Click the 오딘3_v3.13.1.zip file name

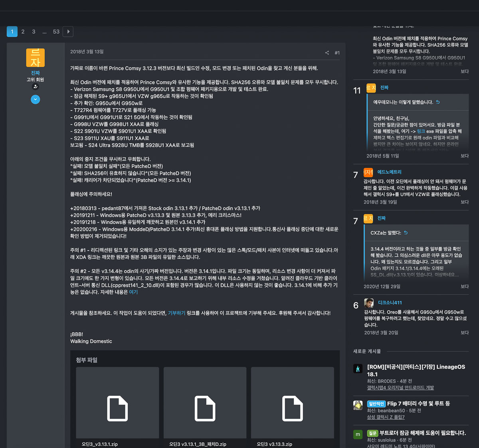pos(100,444)
